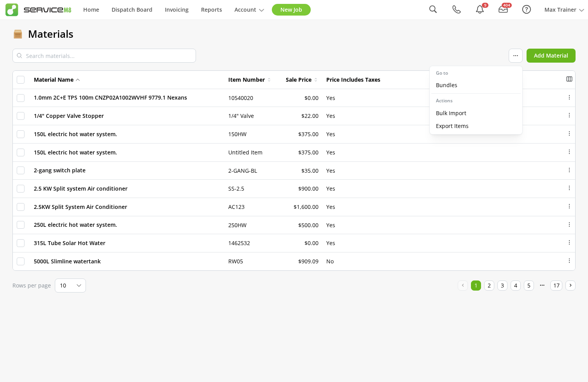This screenshot has width=588, height=382.
Task: Open the search magnifier in top bar
Action: click(x=433, y=9)
